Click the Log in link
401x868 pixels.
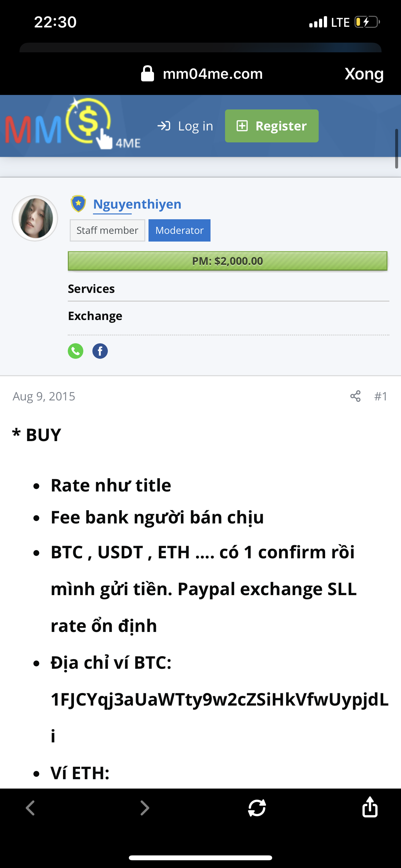185,126
